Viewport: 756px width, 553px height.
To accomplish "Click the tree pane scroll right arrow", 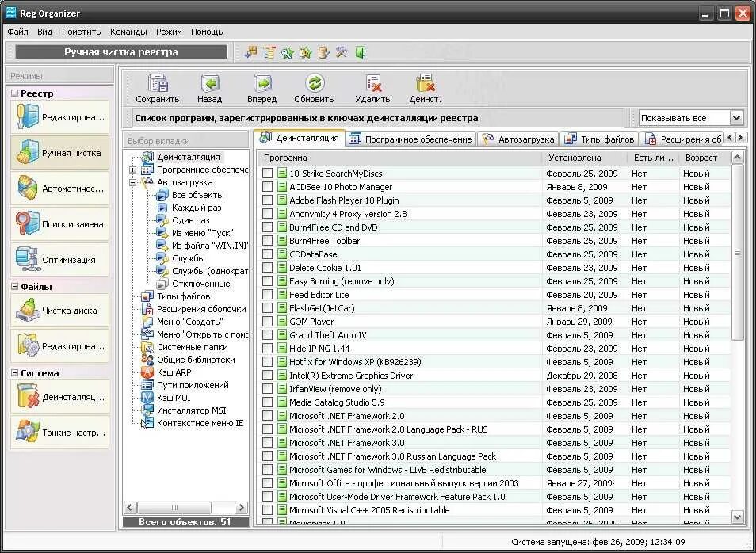I will pyautogui.click(x=241, y=508).
